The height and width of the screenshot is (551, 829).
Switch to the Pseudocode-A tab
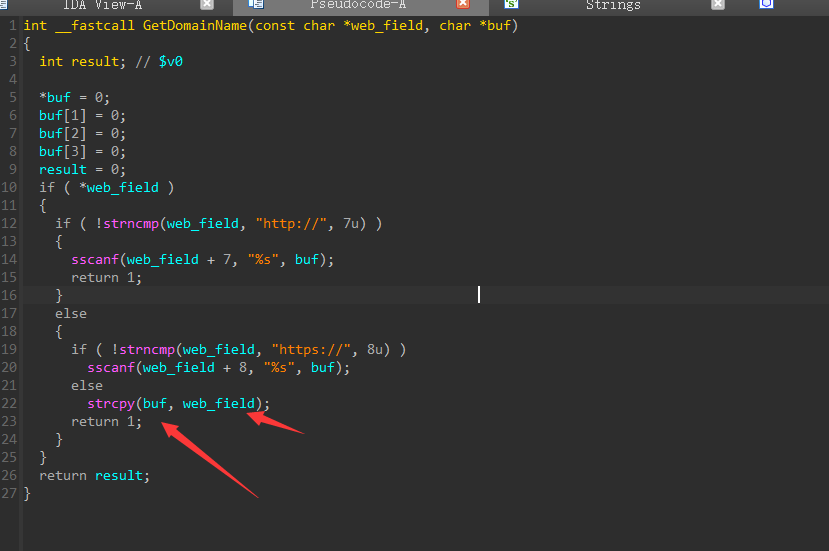coord(358,5)
